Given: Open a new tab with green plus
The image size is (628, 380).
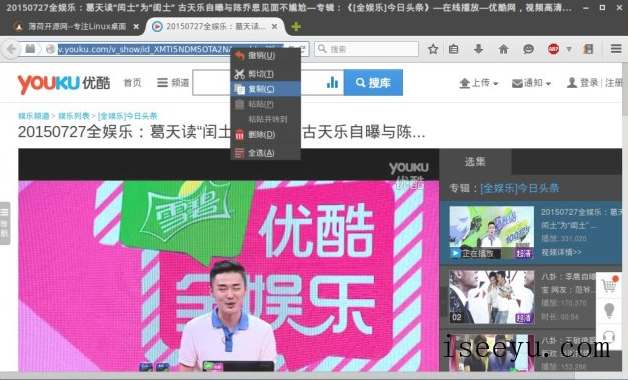Looking at the screenshot, I should [296, 27].
